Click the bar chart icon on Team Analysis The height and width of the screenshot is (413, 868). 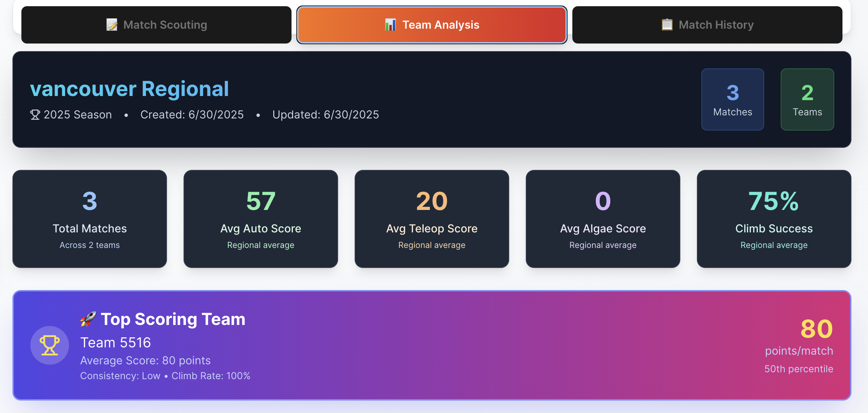390,25
